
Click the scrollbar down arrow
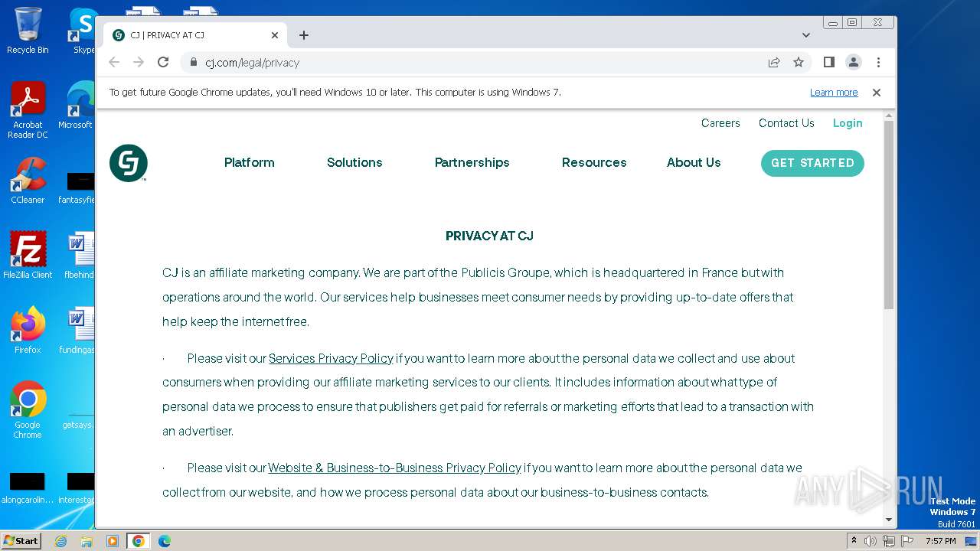(x=889, y=520)
